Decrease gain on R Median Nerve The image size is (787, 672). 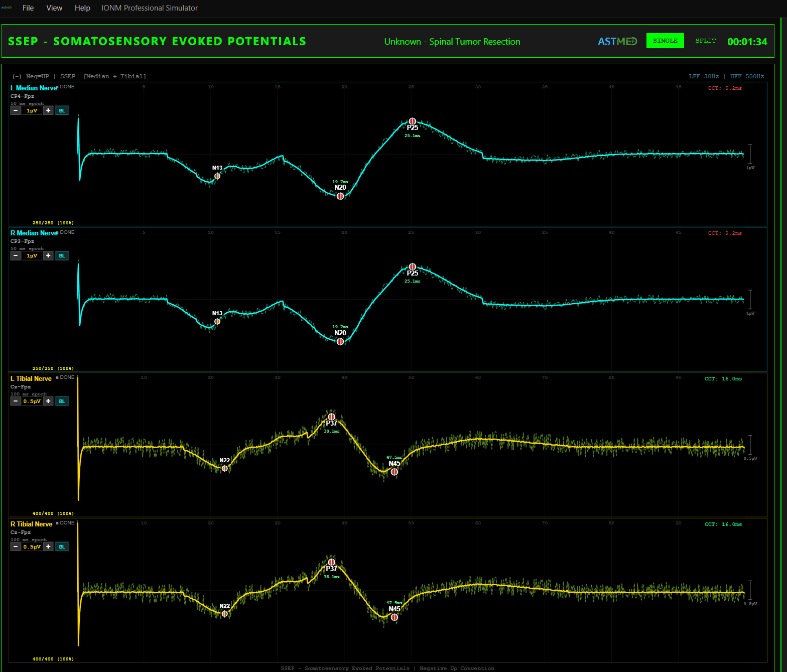point(16,255)
